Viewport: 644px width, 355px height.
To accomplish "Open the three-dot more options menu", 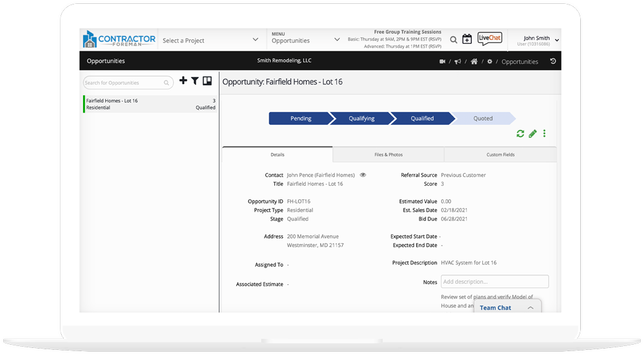I will (544, 134).
